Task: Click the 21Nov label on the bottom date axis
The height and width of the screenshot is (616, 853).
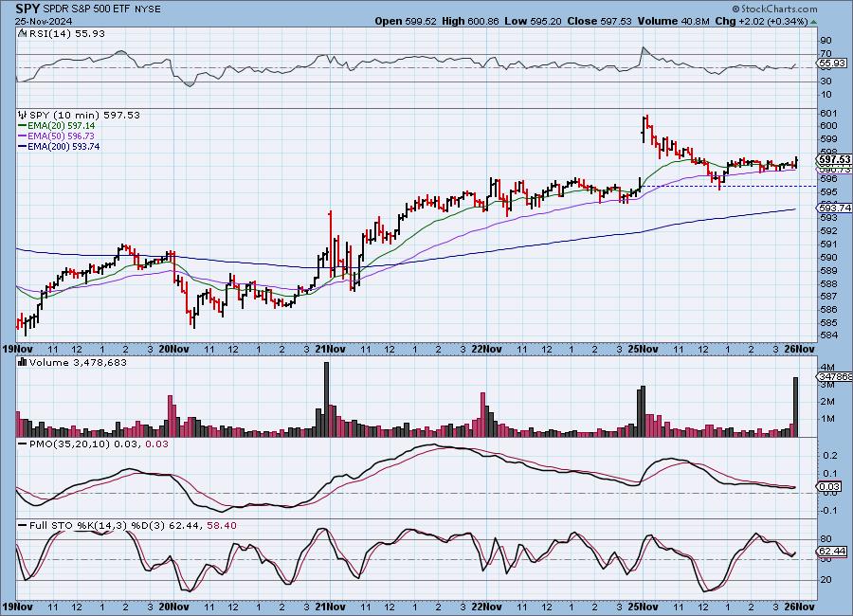Action: [330, 607]
